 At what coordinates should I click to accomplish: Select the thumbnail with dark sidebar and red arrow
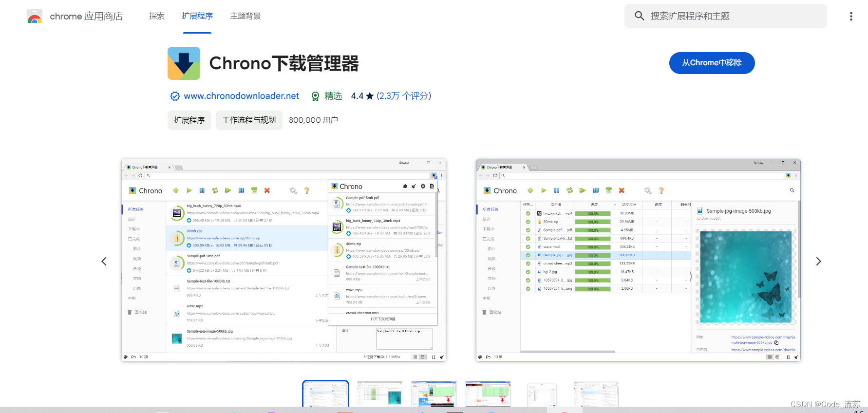488,394
